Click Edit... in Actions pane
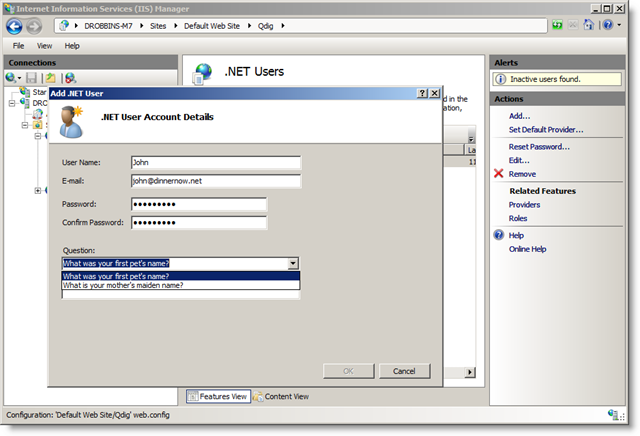Viewport: 640px width, 436px height. 519,160
